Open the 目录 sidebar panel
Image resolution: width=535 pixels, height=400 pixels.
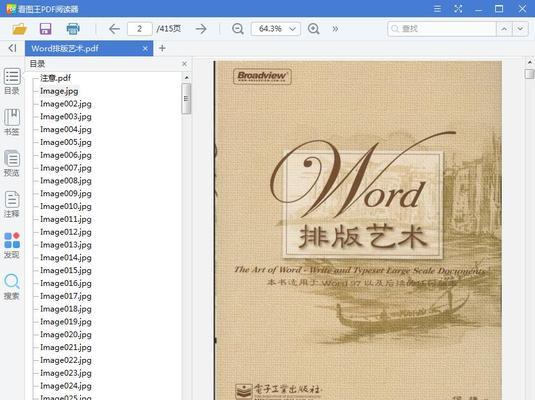click(x=12, y=81)
